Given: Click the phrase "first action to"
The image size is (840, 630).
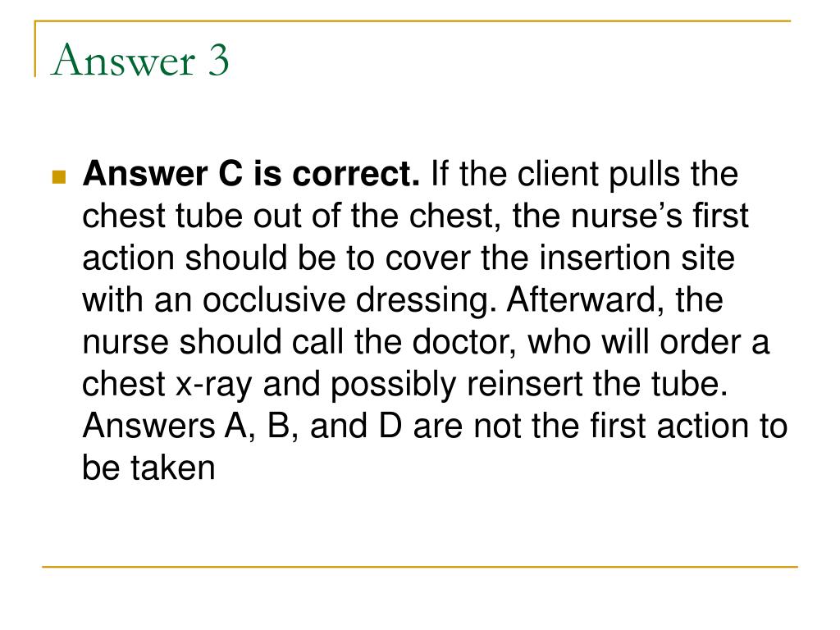Looking at the screenshot, I should (689, 426).
